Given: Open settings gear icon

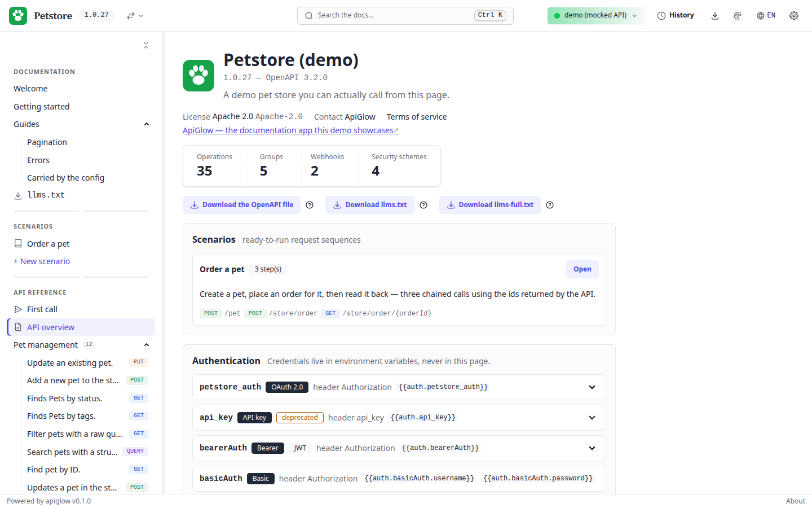Looking at the screenshot, I should (x=794, y=16).
